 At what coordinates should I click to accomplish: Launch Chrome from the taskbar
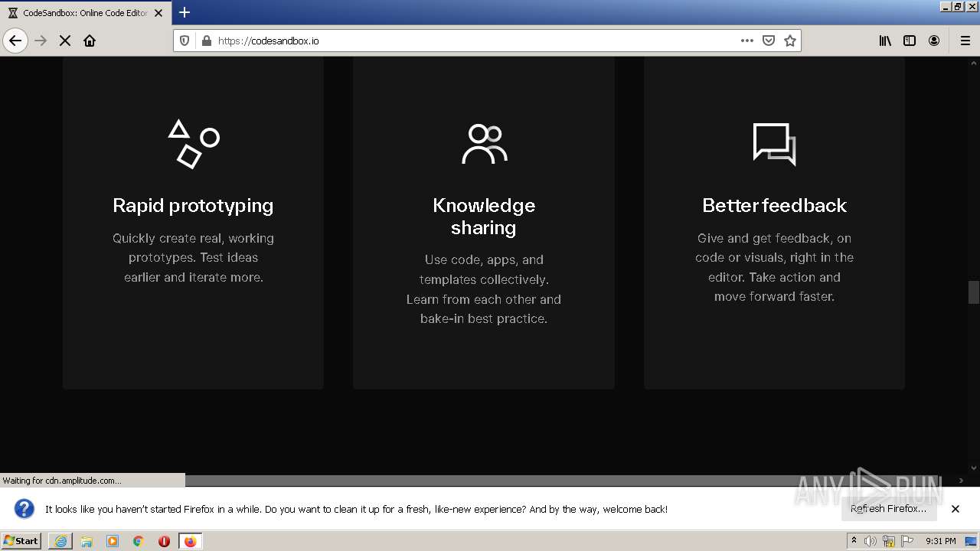tap(139, 541)
